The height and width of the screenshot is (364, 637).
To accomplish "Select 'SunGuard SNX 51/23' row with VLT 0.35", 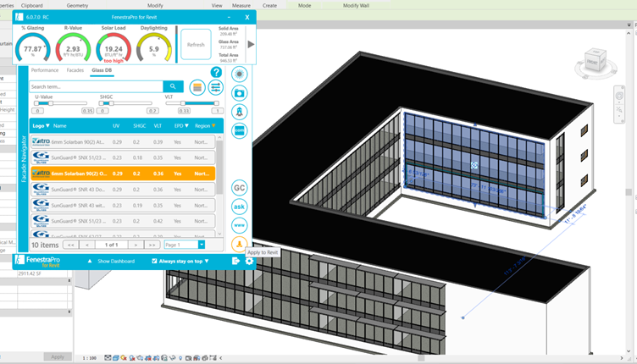I will click(x=123, y=157).
